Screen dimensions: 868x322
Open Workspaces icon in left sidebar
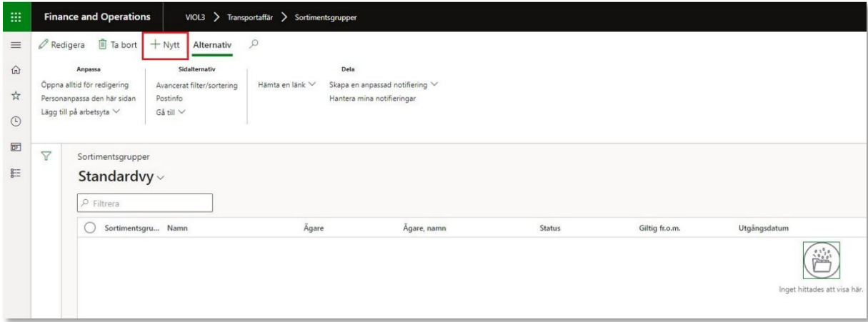pyautogui.click(x=15, y=146)
